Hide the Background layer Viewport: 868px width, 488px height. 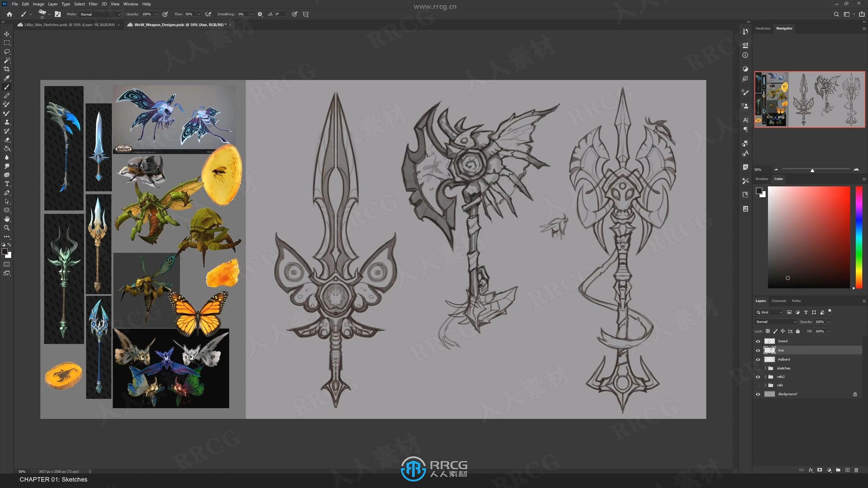click(758, 394)
